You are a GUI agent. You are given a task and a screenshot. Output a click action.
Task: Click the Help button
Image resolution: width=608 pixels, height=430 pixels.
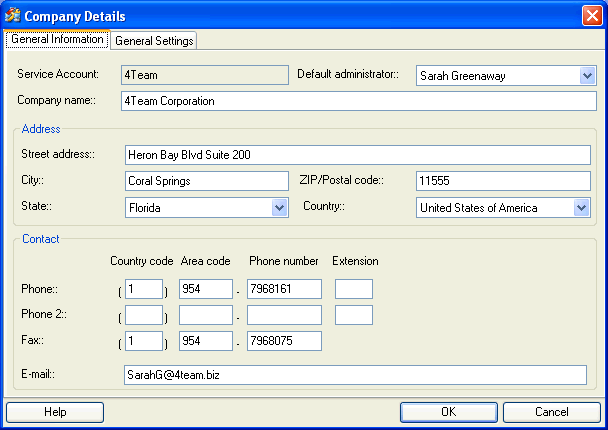click(x=55, y=412)
